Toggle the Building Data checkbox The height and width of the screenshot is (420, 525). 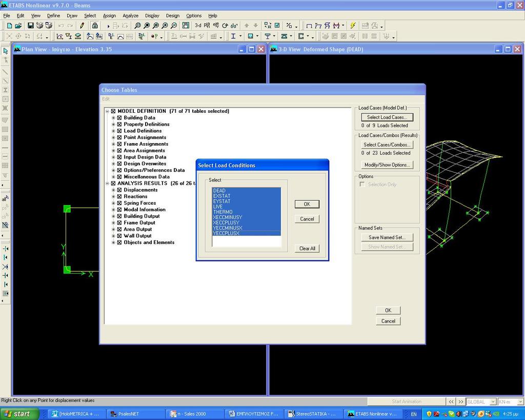coord(119,118)
